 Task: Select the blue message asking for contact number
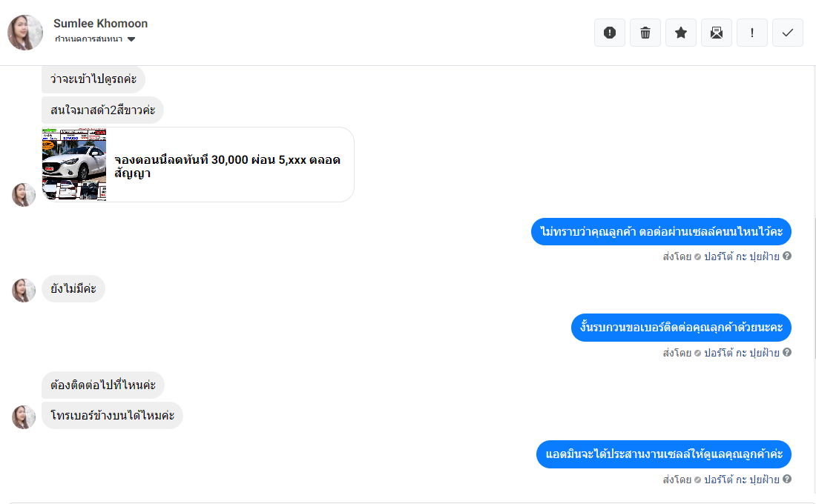point(681,328)
